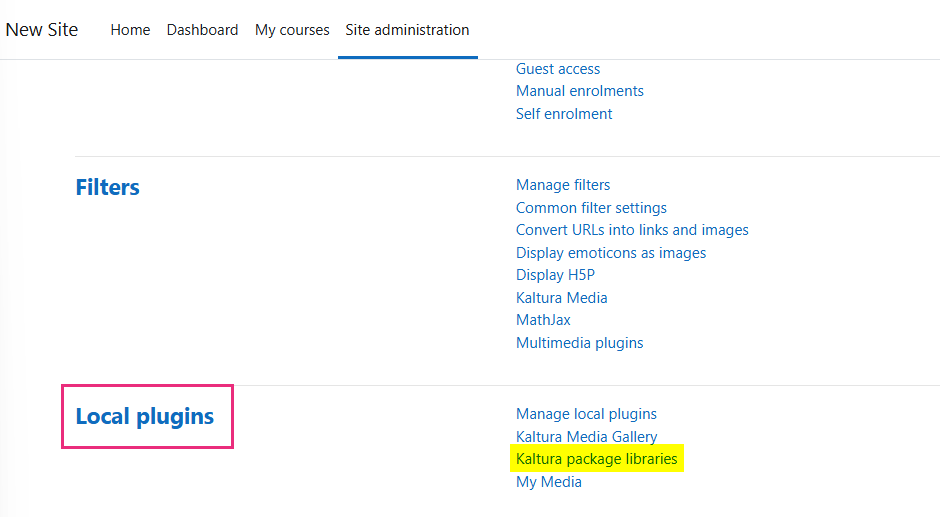Click the New Site brand link

coord(42,30)
